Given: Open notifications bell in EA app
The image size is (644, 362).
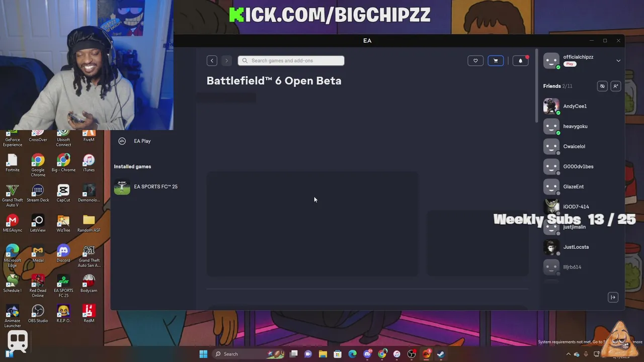Looking at the screenshot, I should [521, 60].
